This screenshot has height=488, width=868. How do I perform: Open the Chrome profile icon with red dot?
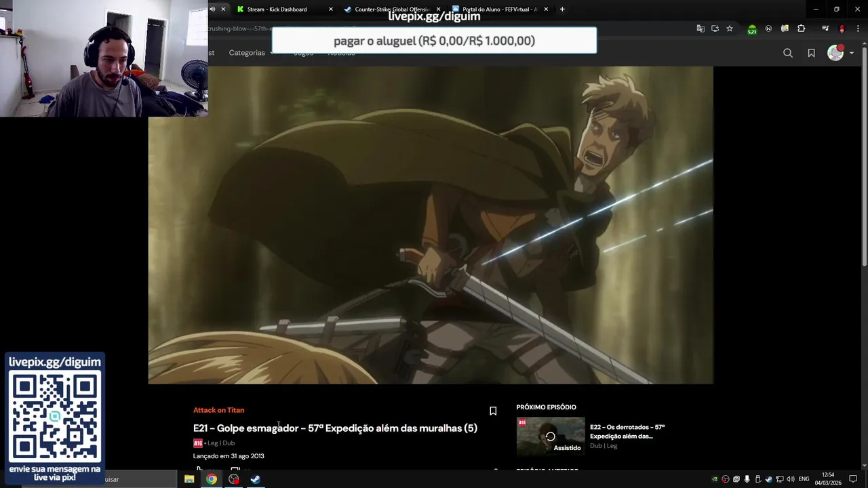tap(842, 28)
